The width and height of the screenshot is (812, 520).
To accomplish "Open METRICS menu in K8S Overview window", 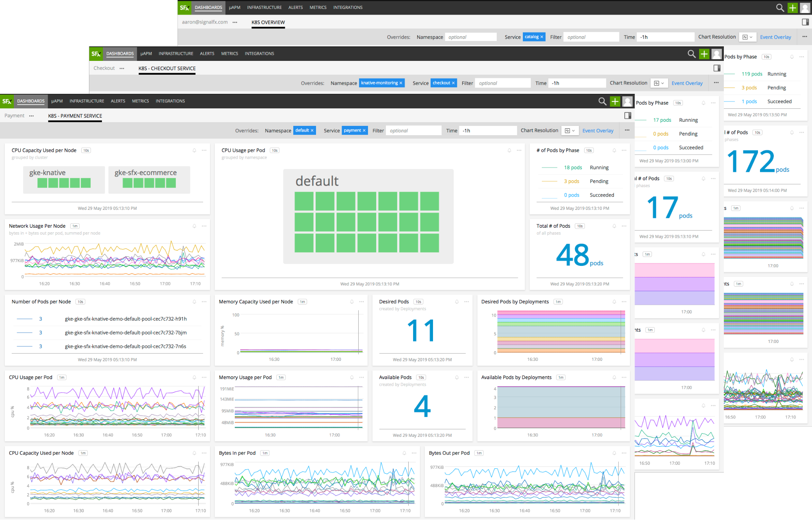I will point(318,8).
